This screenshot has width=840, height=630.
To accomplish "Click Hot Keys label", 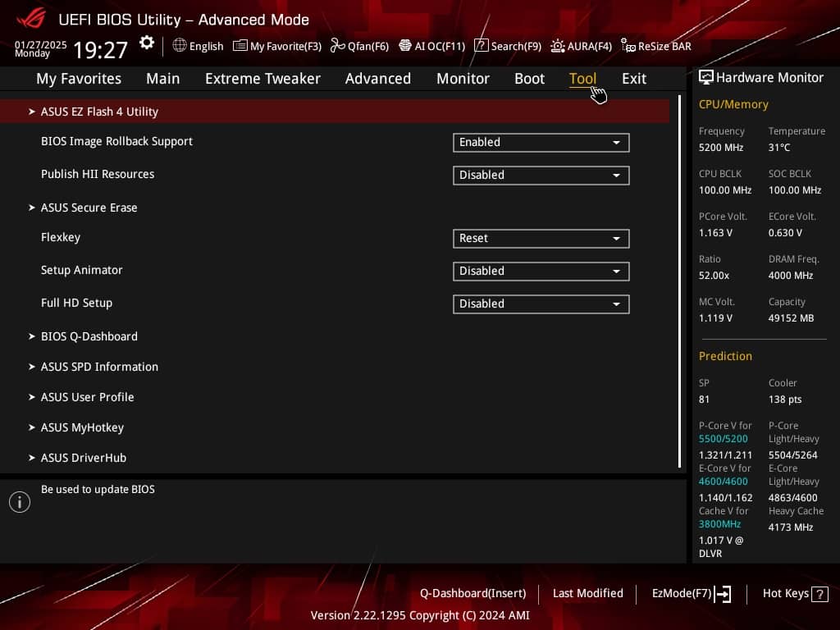I will [x=785, y=594].
